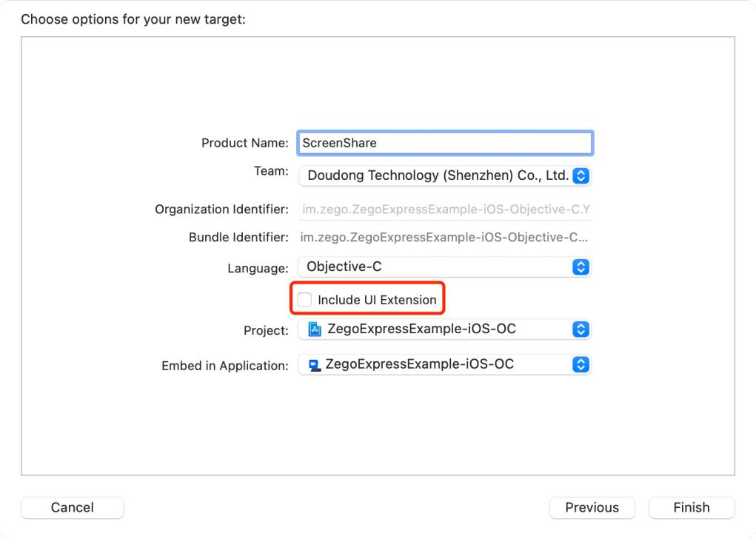Click Previous to return to template selection
This screenshot has height=539, width=756.
coord(592,507)
